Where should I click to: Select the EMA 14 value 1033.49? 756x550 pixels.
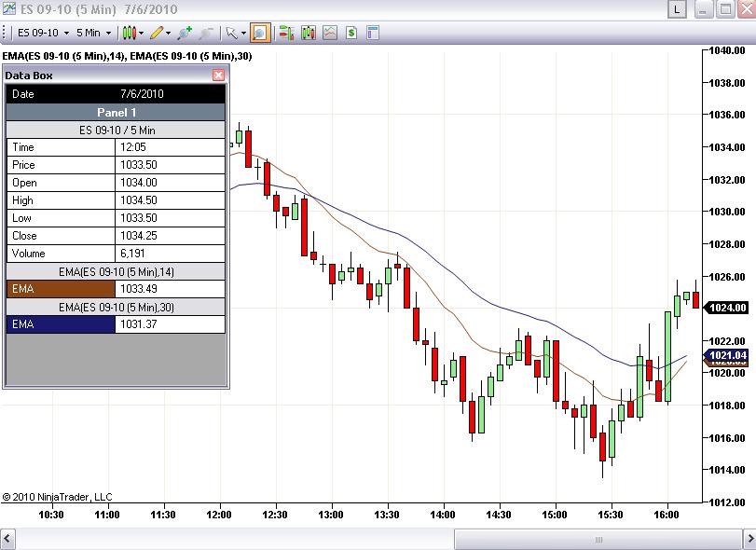(x=139, y=289)
